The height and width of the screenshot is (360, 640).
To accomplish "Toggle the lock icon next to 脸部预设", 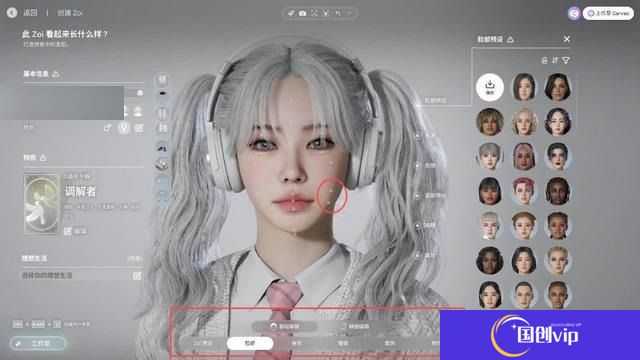I will pyautogui.click(x=510, y=40).
